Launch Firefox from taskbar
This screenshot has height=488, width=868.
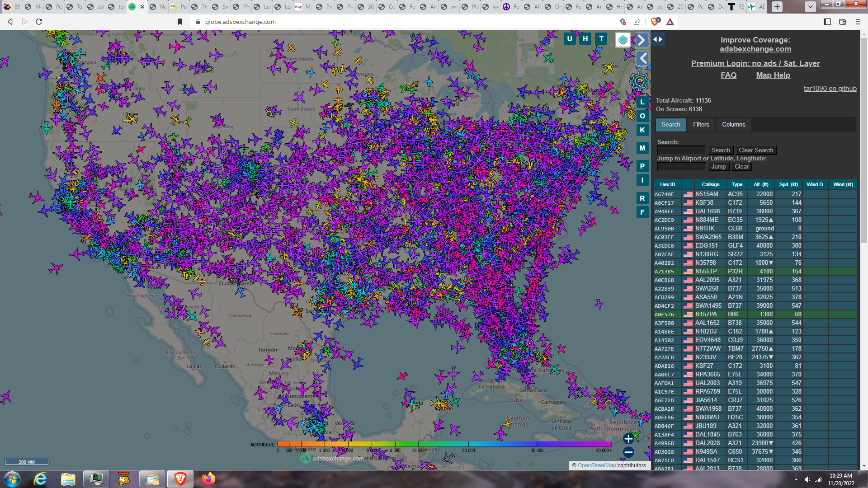[208, 479]
